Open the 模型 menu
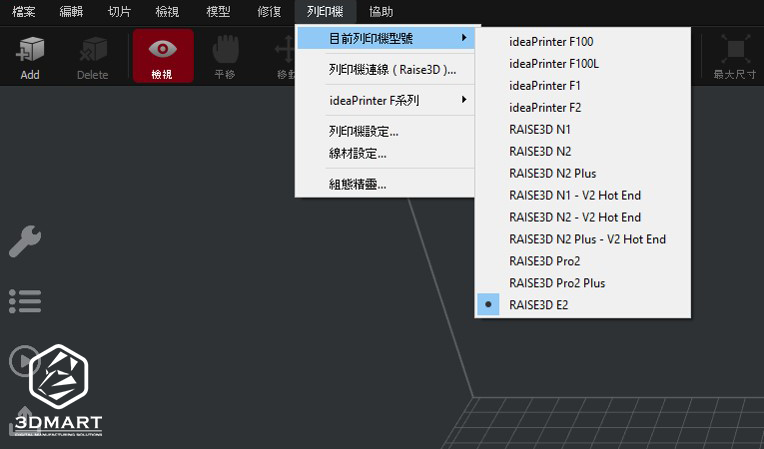The width and height of the screenshot is (764, 449). click(x=218, y=12)
